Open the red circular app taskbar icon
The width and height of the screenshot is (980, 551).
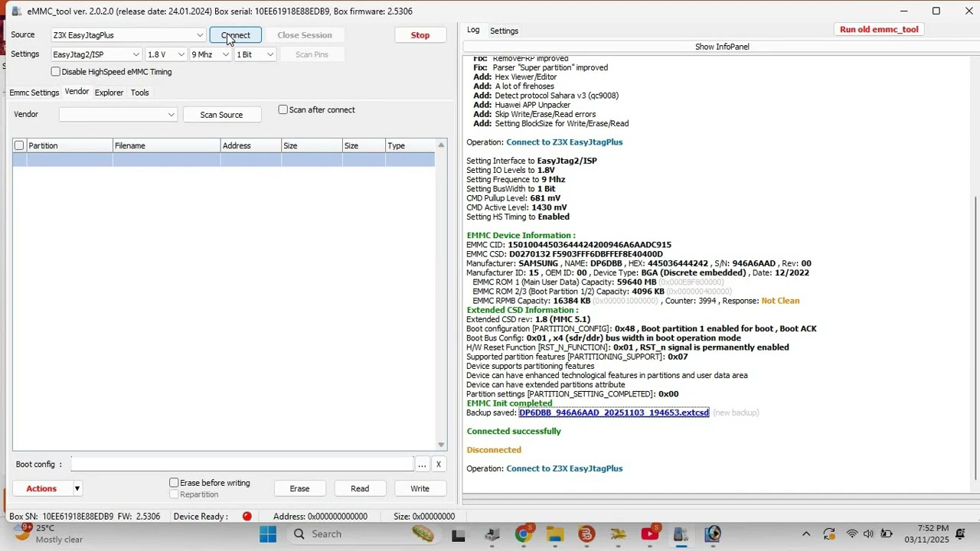coord(586,535)
